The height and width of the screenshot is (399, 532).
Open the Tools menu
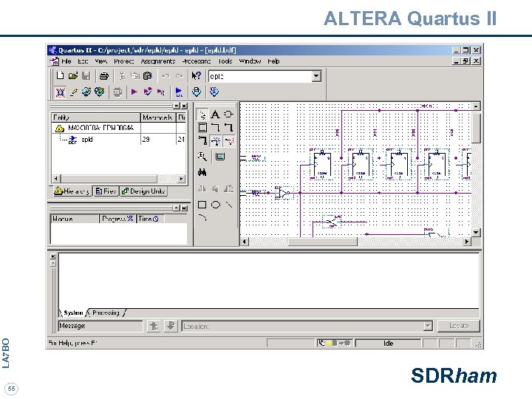225,61
